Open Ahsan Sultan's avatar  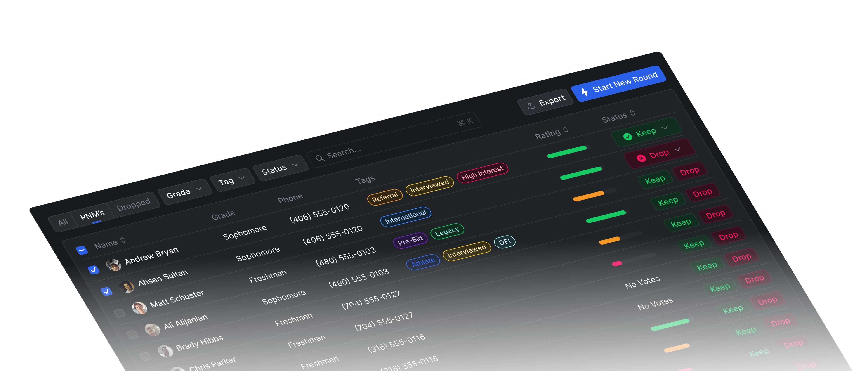point(127,287)
